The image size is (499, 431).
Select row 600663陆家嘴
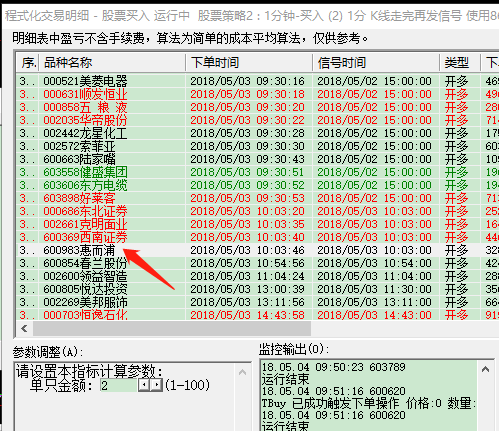point(257,159)
